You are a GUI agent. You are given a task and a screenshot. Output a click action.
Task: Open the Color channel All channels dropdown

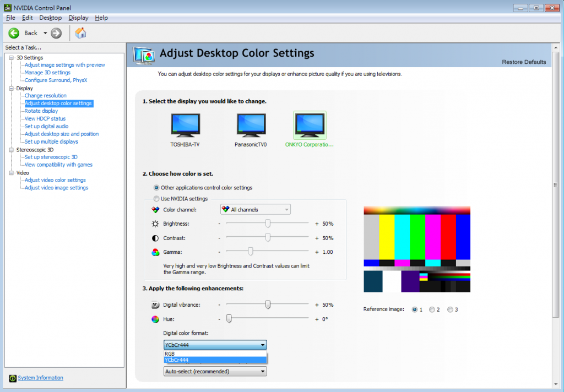click(x=256, y=210)
